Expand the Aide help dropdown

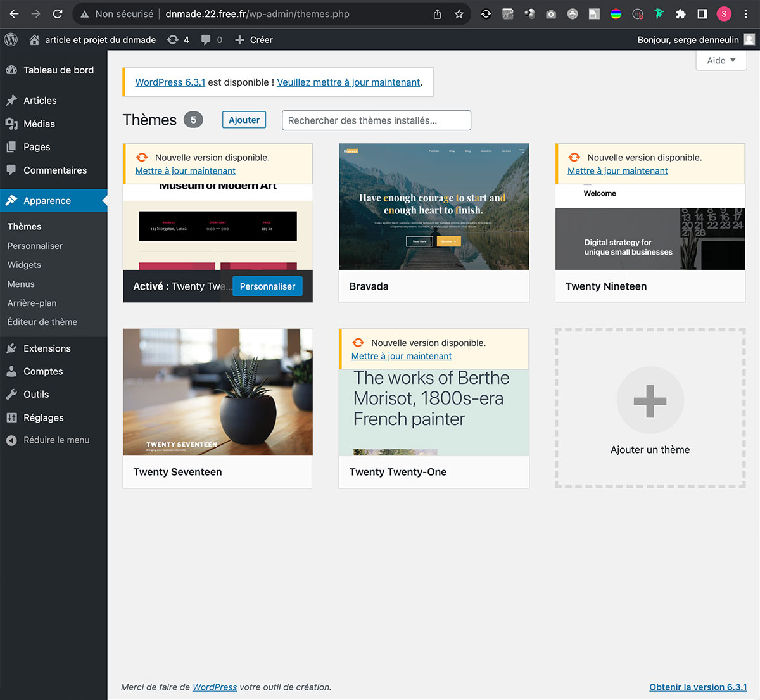tap(721, 61)
